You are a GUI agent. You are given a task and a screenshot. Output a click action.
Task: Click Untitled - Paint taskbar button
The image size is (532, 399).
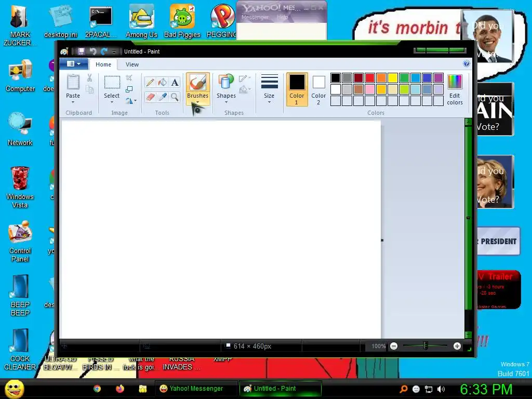(280, 389)
